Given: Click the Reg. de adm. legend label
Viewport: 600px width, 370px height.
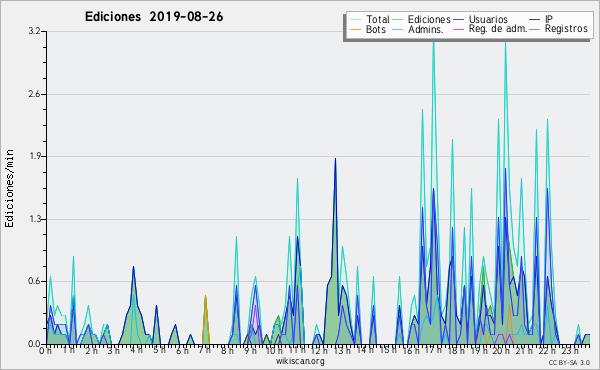Looking at the screenshot, I should click(498, 29).
